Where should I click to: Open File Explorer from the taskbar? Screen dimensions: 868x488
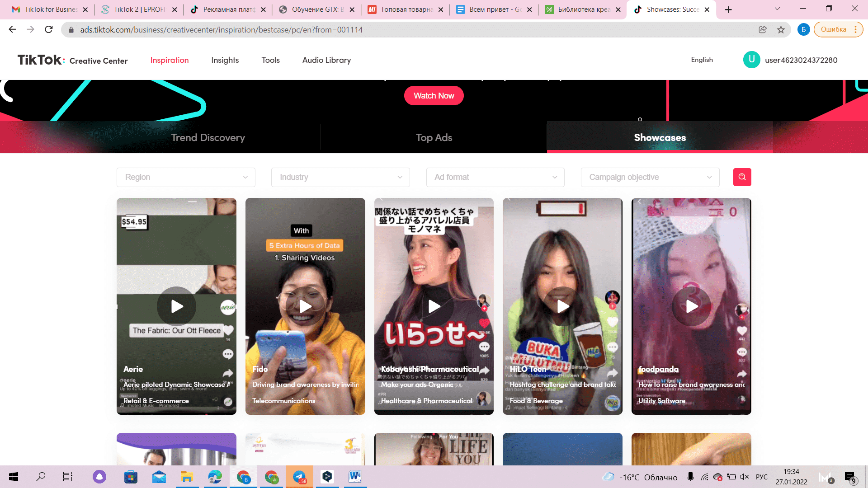point(187,477)
